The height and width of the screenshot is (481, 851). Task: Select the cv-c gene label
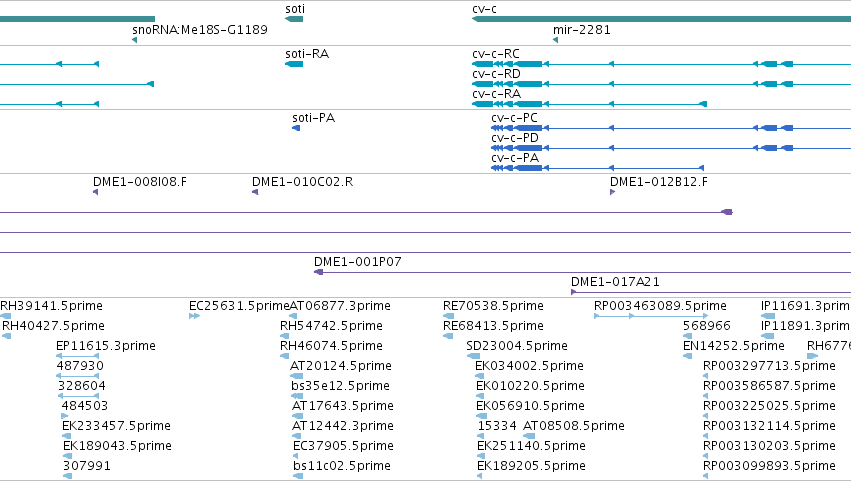484,9
